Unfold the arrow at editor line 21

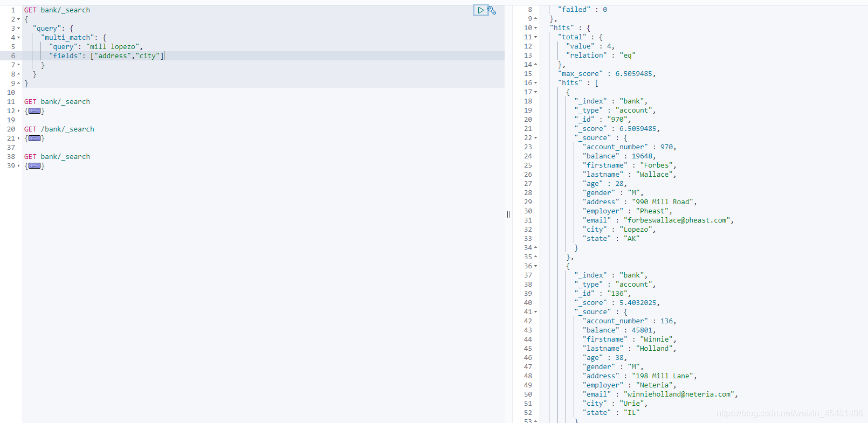tap(18, 138)
